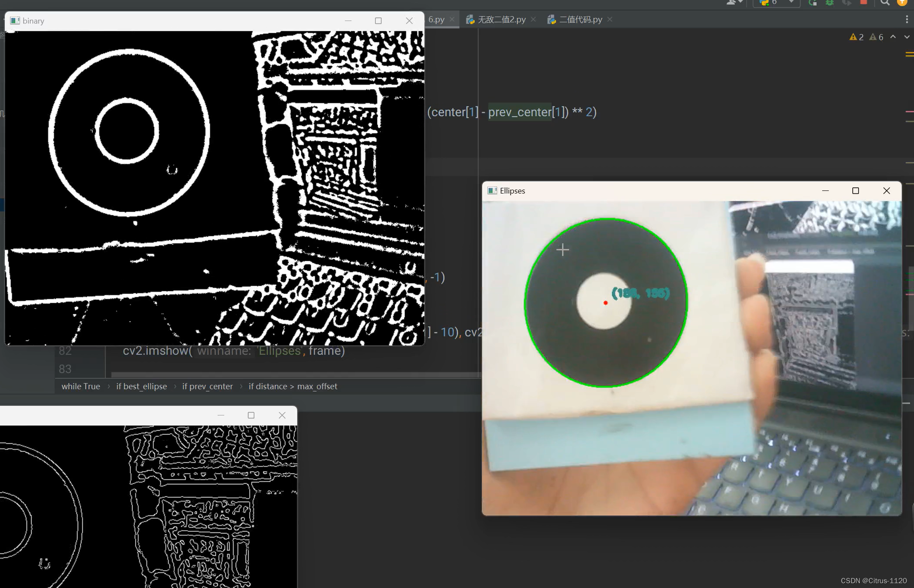Click the Rerun script icon
The image size is (914, 588).
pos(813,3)
